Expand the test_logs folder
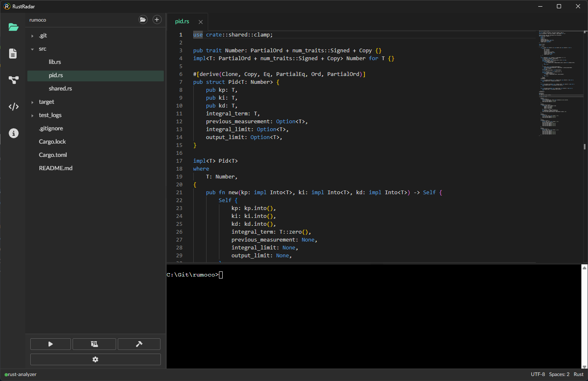 32,115
